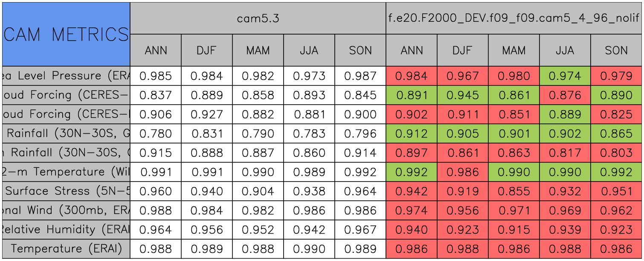The width and height of the screenshot is (644, 261).
Task: Select the cam5.3 column group header
Action: pos(258,18)
